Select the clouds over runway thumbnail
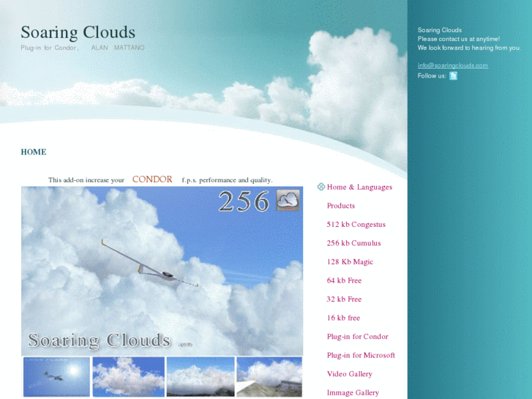 [x=269, y=376]
